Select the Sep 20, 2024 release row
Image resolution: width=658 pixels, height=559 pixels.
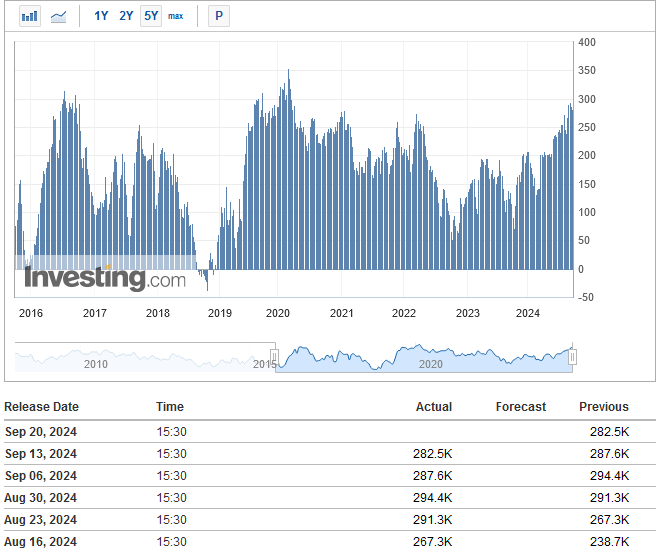tap(330, 431)
